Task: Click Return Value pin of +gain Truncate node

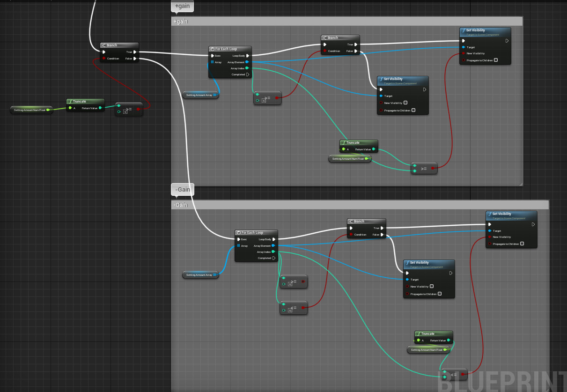Action: (x=374, y=149)
